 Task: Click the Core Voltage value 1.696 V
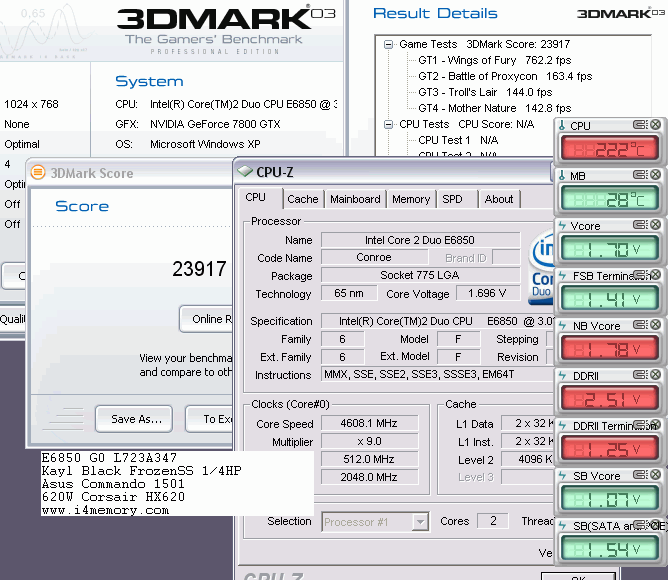tap(488, 293)
